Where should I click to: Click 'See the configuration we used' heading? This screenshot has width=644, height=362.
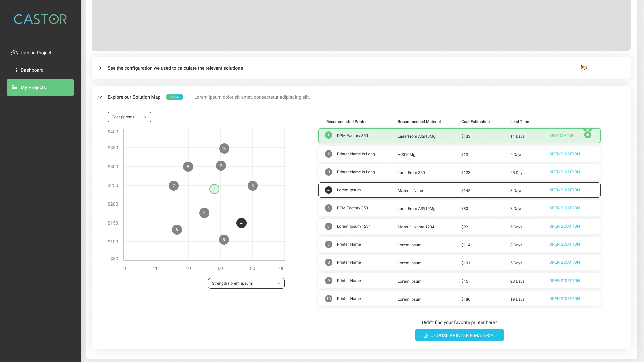point(175,68)
